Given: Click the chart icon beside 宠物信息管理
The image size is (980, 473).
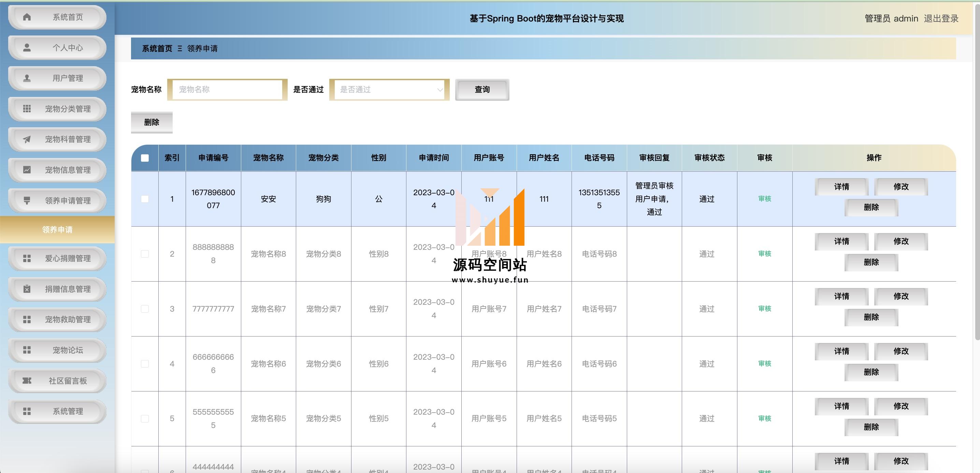Looking at the screenshot, I should pos(27,170).
